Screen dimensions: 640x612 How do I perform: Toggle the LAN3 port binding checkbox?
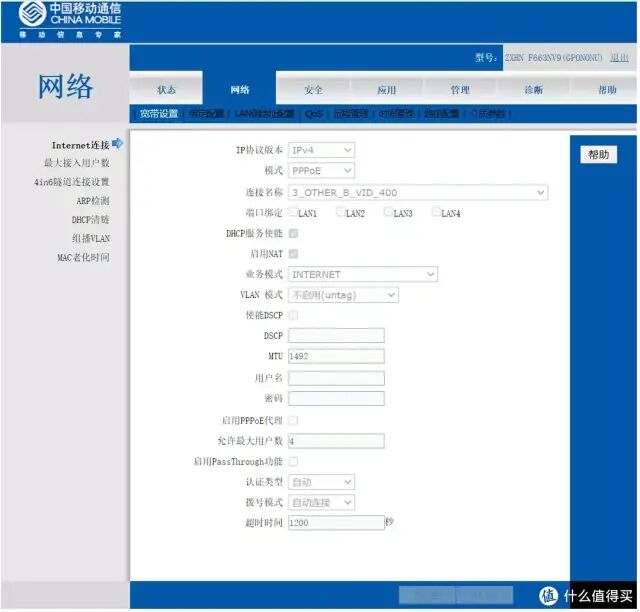[x=389, y=211]
